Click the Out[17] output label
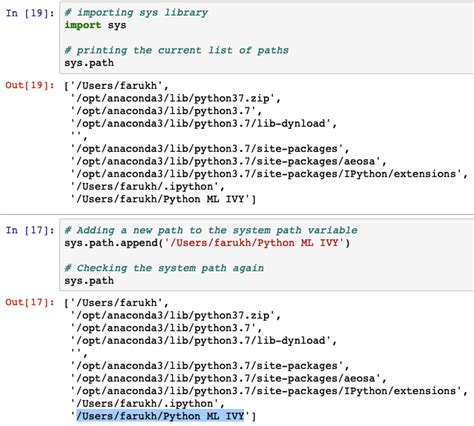 click(30, 303)
